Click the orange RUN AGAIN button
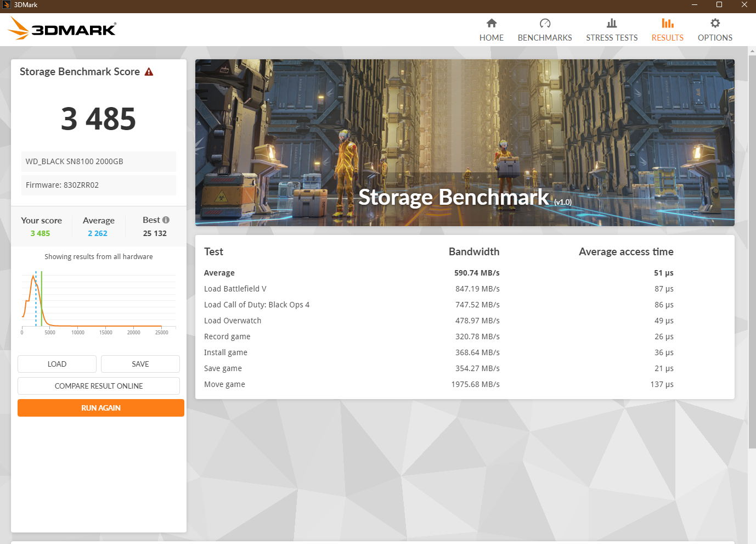Viewport: 756px width, 544px height. (101, 408)
